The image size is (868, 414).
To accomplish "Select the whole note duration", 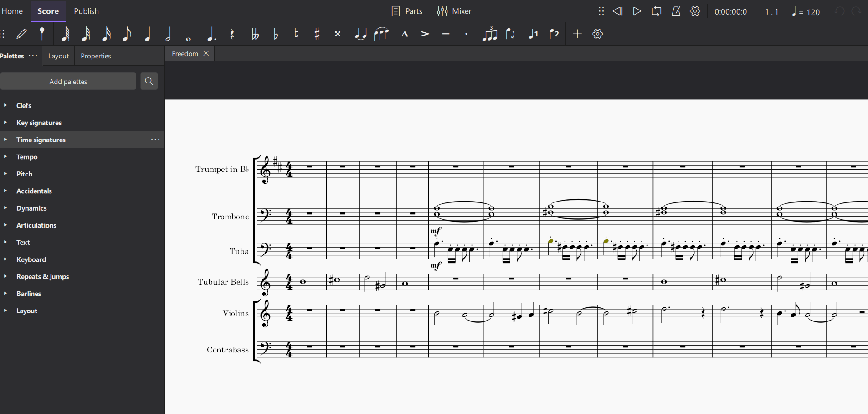I will pos(189,39).
